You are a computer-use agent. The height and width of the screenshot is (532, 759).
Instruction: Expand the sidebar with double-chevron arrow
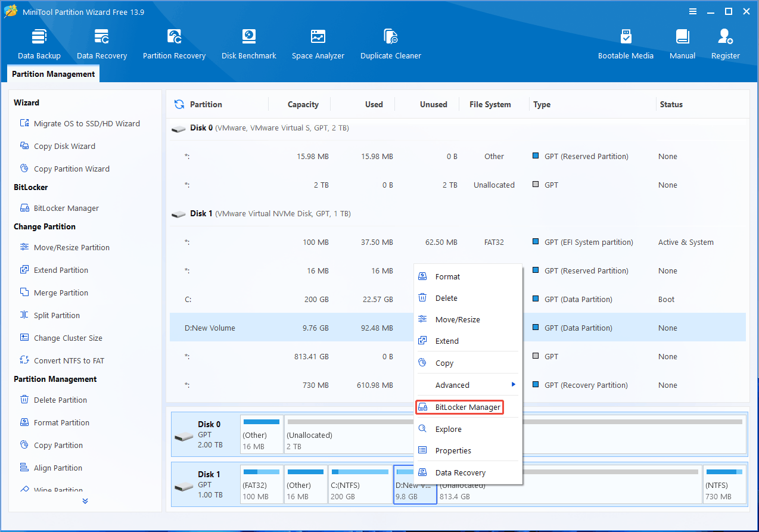(85, 501)
